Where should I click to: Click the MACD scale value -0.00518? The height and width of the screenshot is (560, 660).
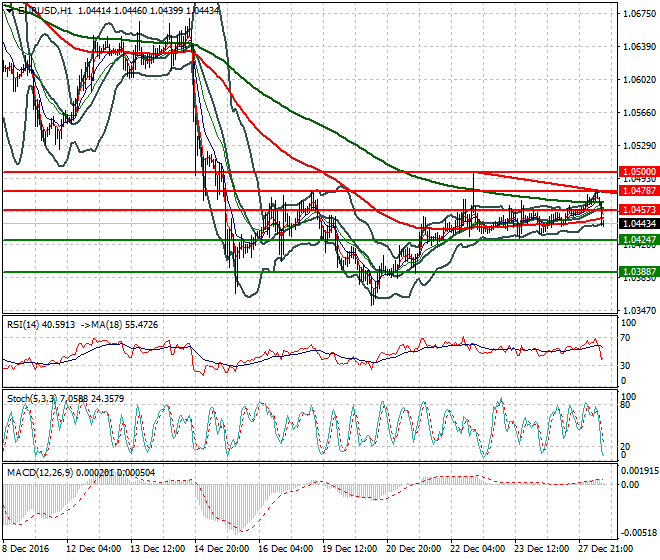(x=640, y=533)
